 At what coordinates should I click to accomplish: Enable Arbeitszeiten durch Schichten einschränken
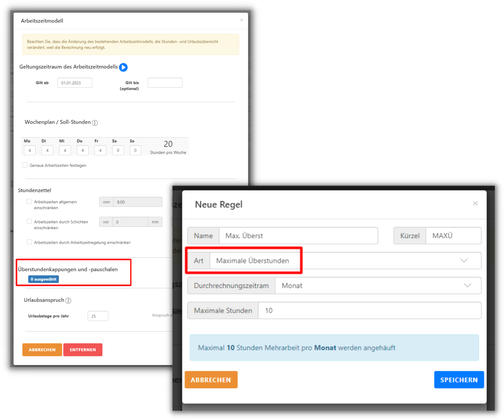coord(29,221)
